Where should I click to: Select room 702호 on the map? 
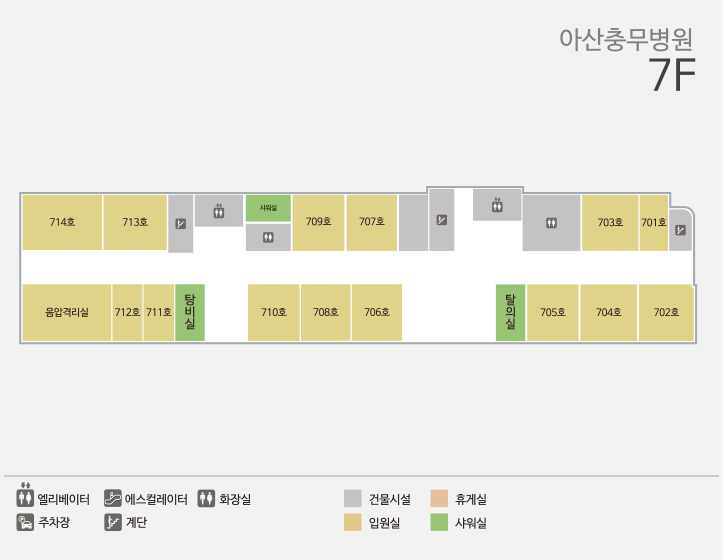point(666,312)
